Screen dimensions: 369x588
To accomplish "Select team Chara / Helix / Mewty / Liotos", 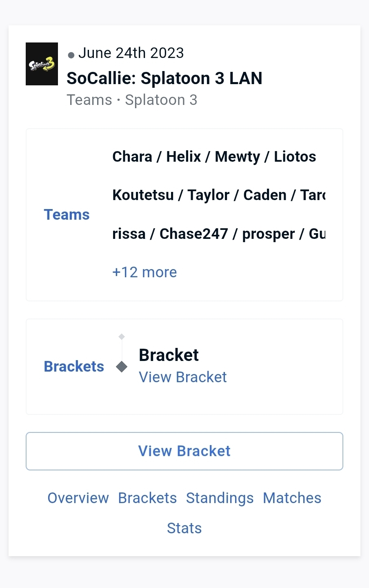I will (x=214, y=157).
